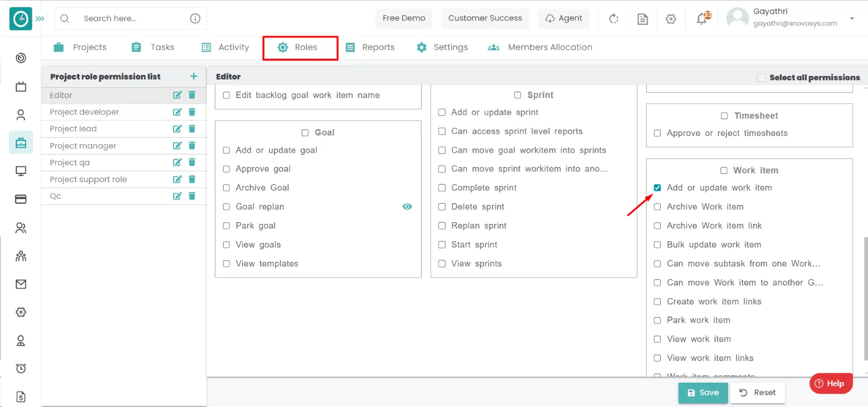This screenshot has width=868, height=407.
Task: Open briefcase projects icon in left sidebar
Action: [21, 143]
